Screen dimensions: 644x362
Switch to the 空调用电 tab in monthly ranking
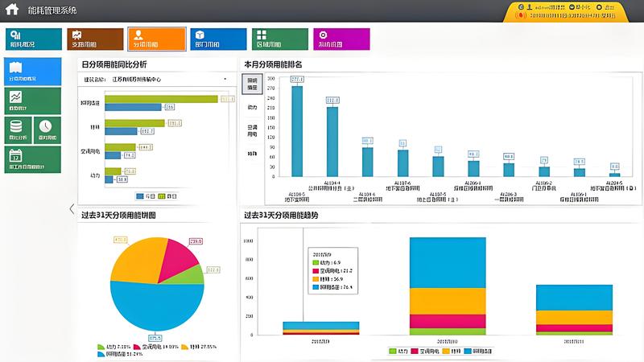coord(252,130)
